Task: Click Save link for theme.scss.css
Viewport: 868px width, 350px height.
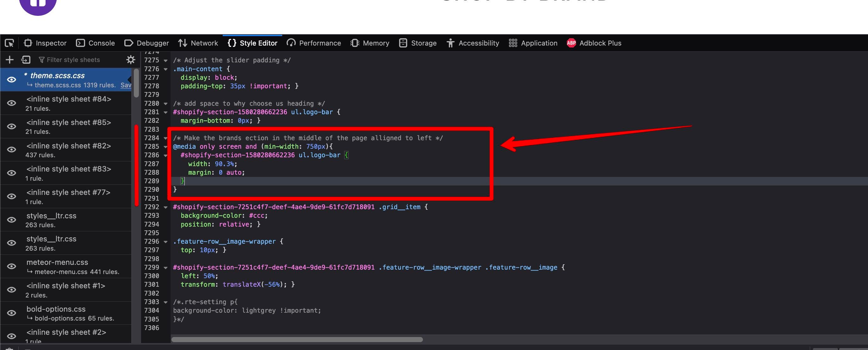Action: (126, 85)
